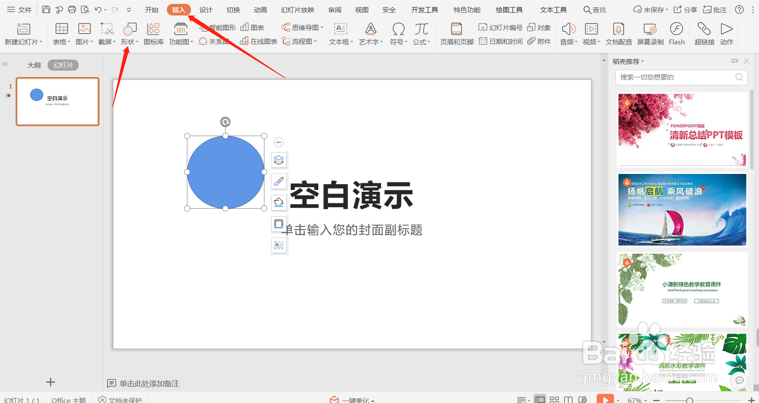The image size is (759, 403).
Task: Switch to the 开始 tab
Action: pyautogui.click(x=152, y=10)
